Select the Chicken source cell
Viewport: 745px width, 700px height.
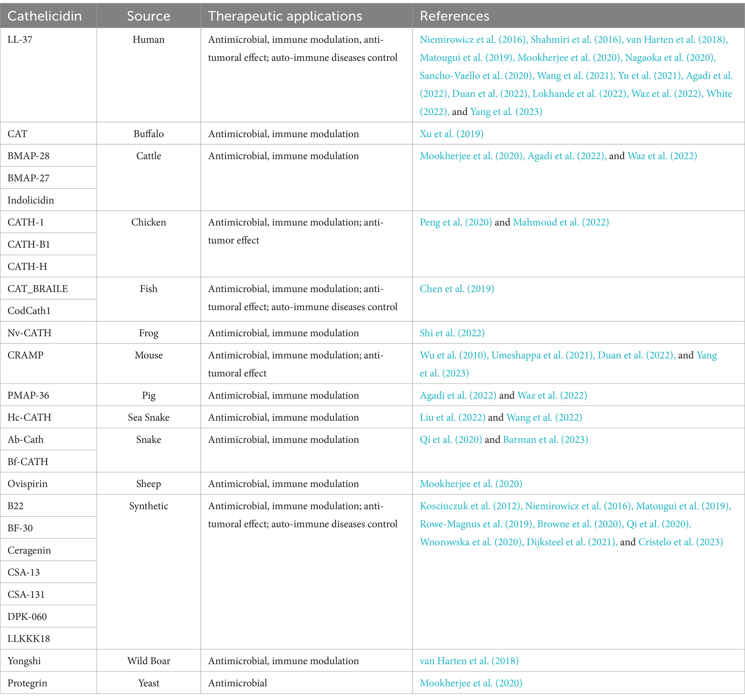(149, 244)
